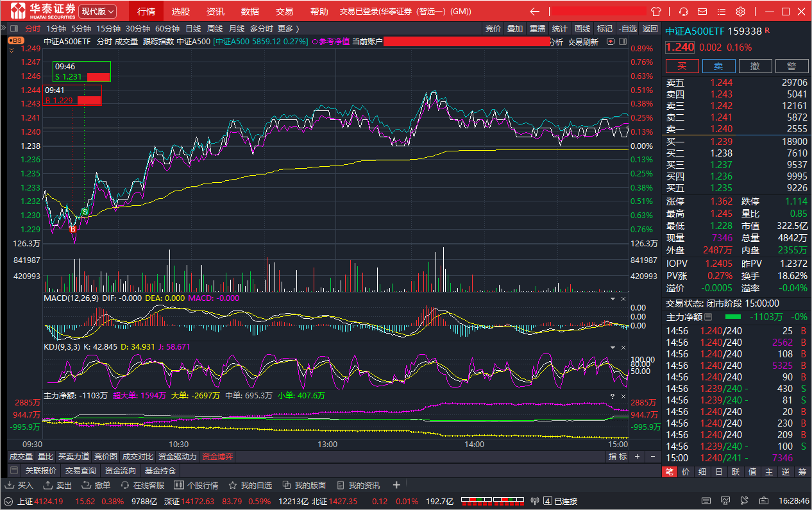Click the 画线 drawing button
Screen dimensions: 812x510
pos(582,28)
